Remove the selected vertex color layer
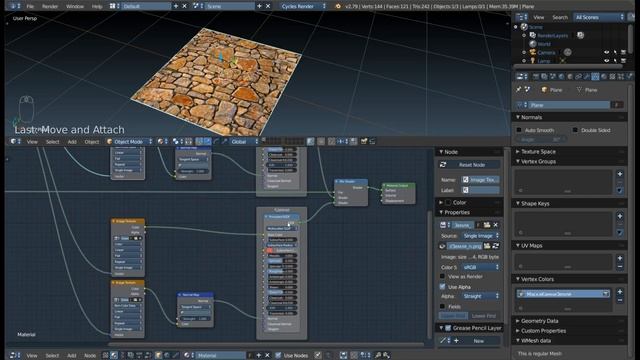 click(x=620, y=300)
